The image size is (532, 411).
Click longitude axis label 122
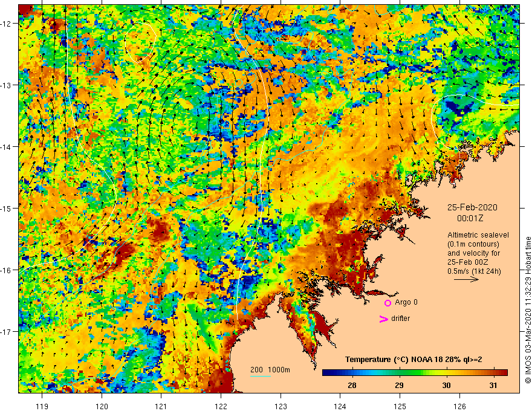point(221,406)
